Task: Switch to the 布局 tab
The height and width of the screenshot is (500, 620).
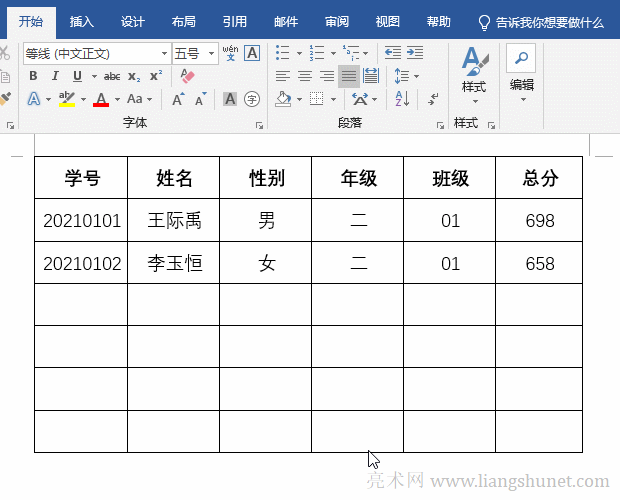Action: point(184,22)
